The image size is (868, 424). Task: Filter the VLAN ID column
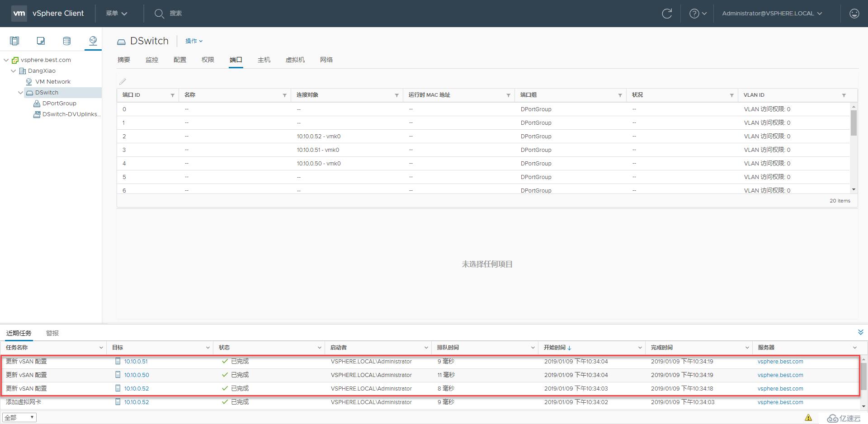pyautogui.click(x=844, y=95)
